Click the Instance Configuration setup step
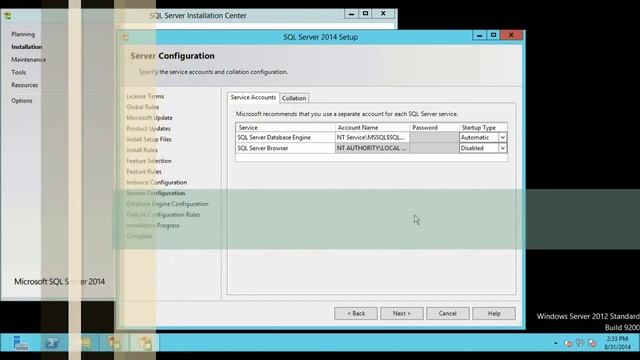The height and width of the screenshot is (360, 640). pyautogui.click(x=156, y=182)
